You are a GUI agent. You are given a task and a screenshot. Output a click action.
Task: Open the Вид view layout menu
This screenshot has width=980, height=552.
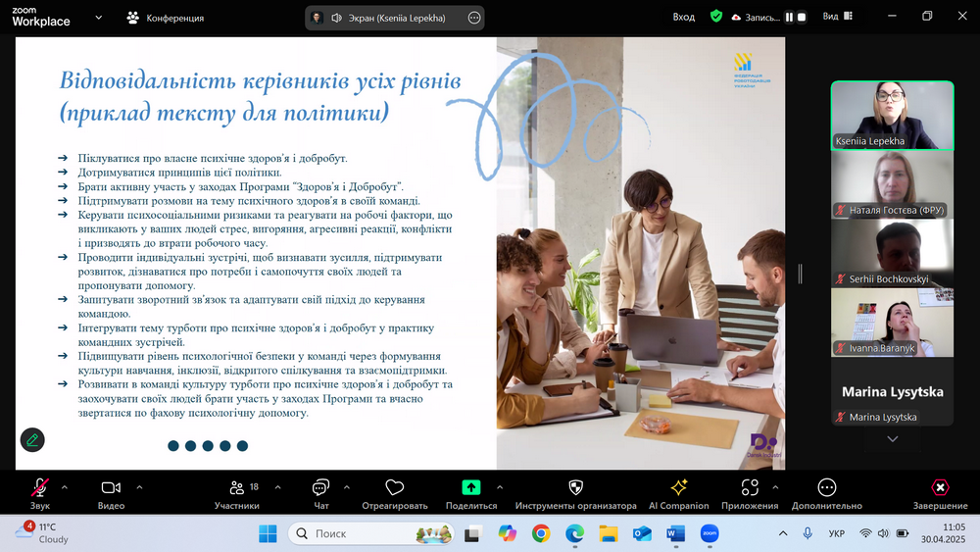(x=836, y=17)
